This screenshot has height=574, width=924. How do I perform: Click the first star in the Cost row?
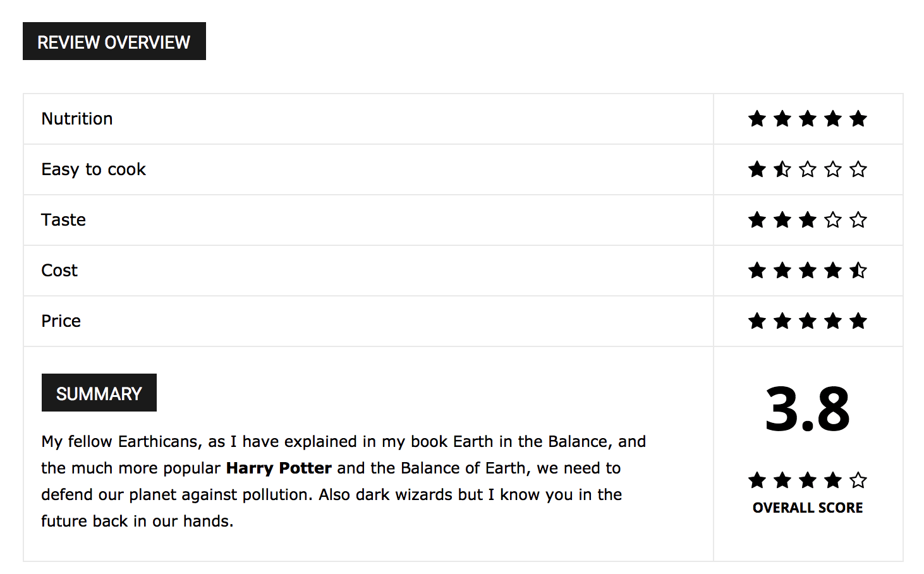tap(757, 271)
